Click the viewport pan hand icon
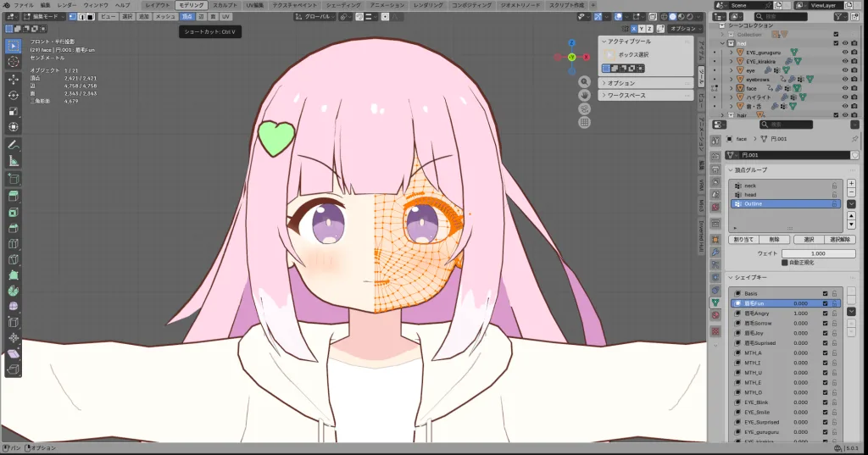 pyautogui.click(x=585, y=95)
